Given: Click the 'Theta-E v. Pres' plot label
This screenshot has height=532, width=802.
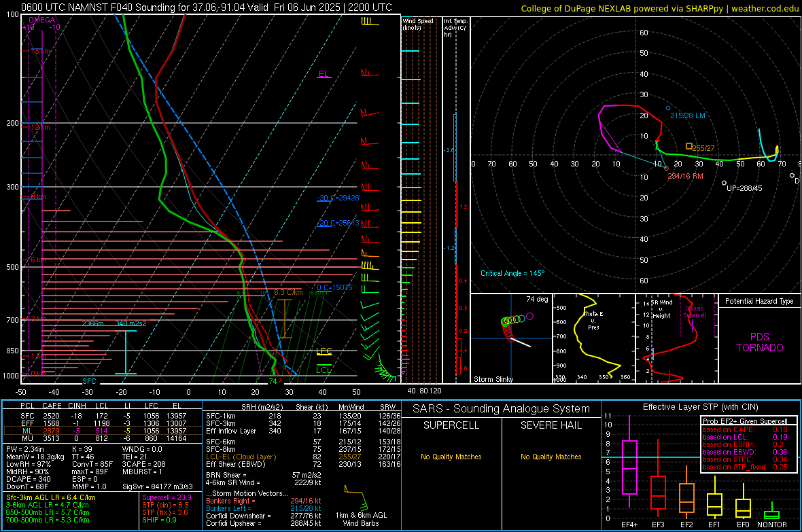Looking at the screenshot, I should [593, 320].
